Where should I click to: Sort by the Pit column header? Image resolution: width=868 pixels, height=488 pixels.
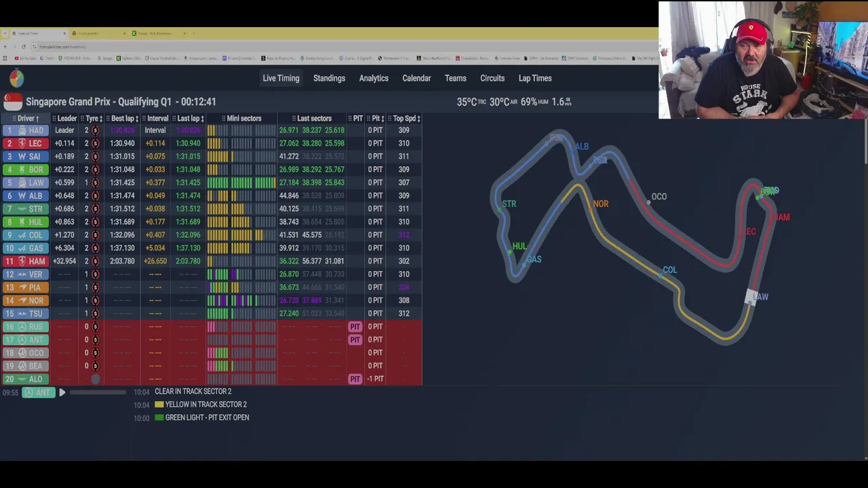coord(376,119)
